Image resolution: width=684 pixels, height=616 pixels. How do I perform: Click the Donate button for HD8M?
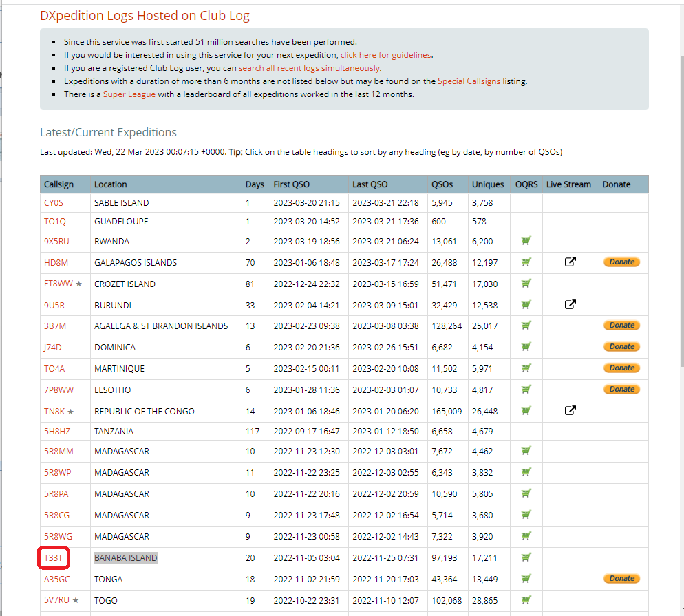pos(621,262)
